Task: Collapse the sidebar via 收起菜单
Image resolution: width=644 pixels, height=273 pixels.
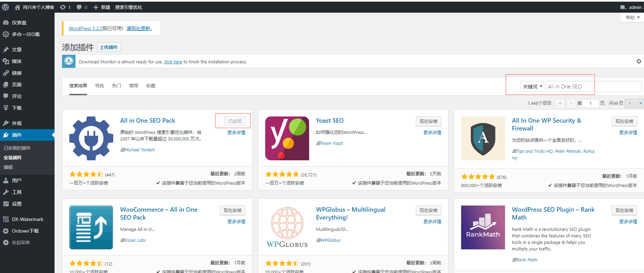Action: tap(27, 243)
